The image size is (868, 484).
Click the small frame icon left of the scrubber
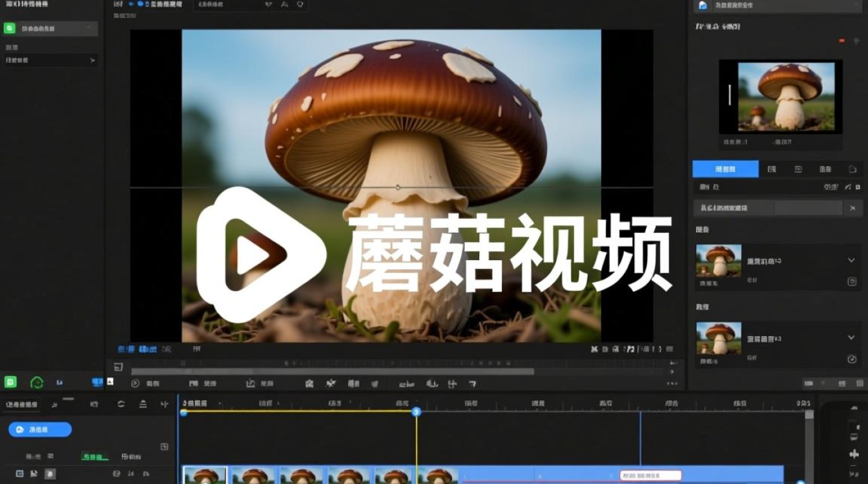[118, 367]
